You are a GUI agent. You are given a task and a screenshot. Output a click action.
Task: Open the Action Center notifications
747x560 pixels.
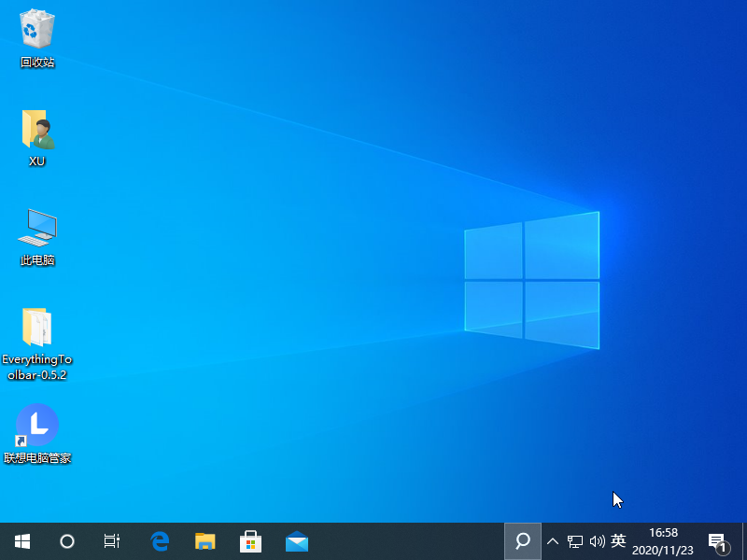pyautogui.click(x=717, y=541)
